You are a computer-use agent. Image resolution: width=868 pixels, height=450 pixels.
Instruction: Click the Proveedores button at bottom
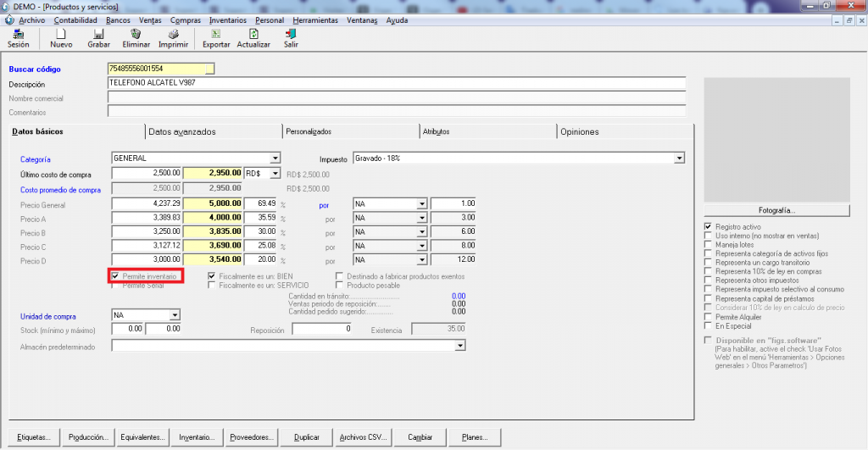(253, 437)
